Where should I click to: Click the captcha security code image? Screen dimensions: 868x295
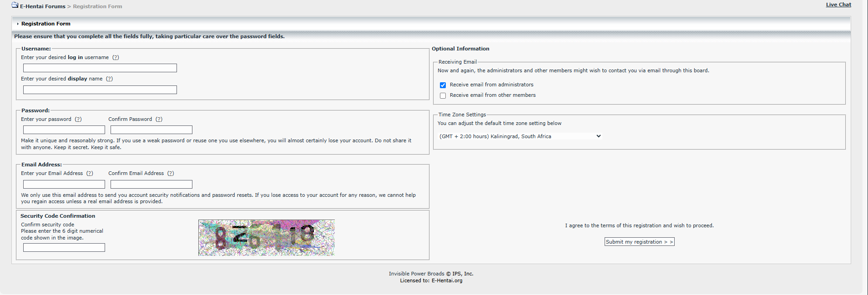(267, 238)
